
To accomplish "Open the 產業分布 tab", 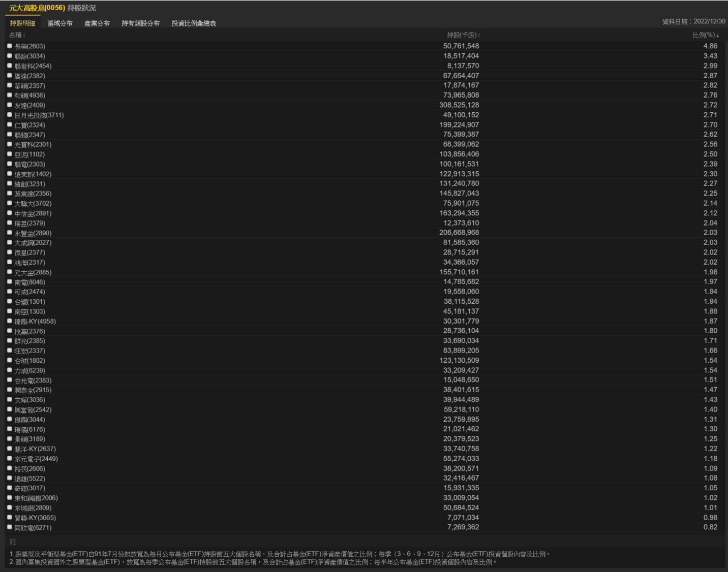I will coord(97,23).
